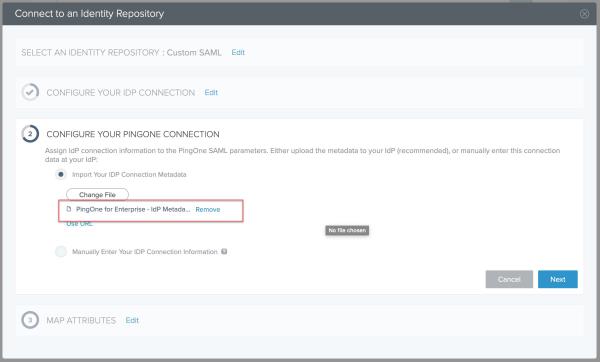The width and height of the screenshot is (600, 362).
Task: Remove the uploaded IdP metadata file
Action: pos(208,209)
